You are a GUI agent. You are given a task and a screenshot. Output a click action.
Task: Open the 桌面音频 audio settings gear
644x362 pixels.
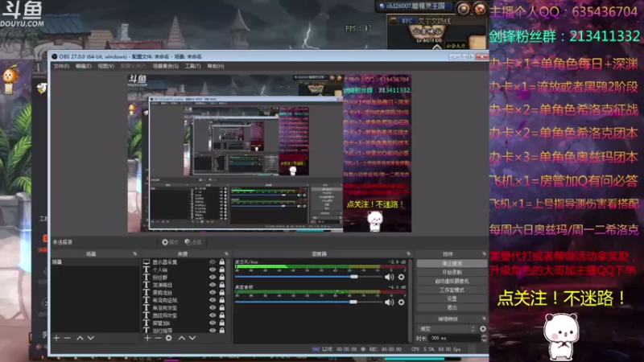point(401,302)
